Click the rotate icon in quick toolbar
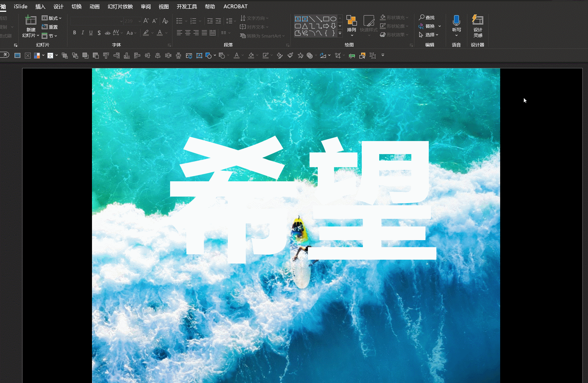The image size is (588, 383). (x=323, y=56)
